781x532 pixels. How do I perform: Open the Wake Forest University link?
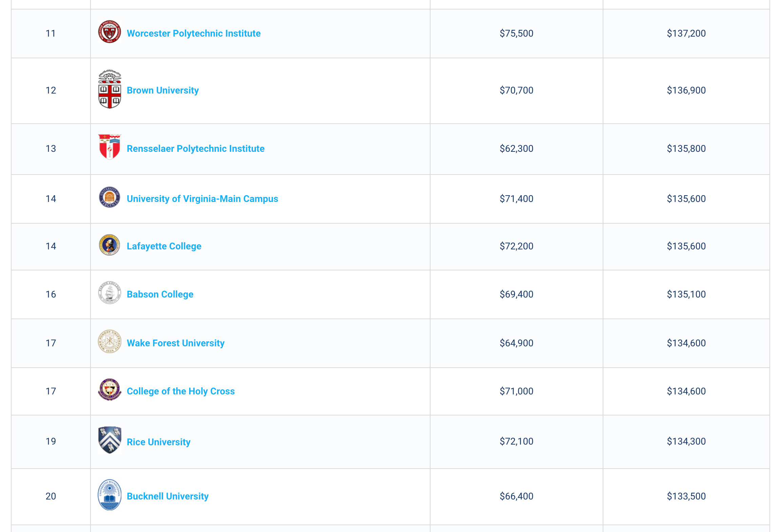coord(176,343)
